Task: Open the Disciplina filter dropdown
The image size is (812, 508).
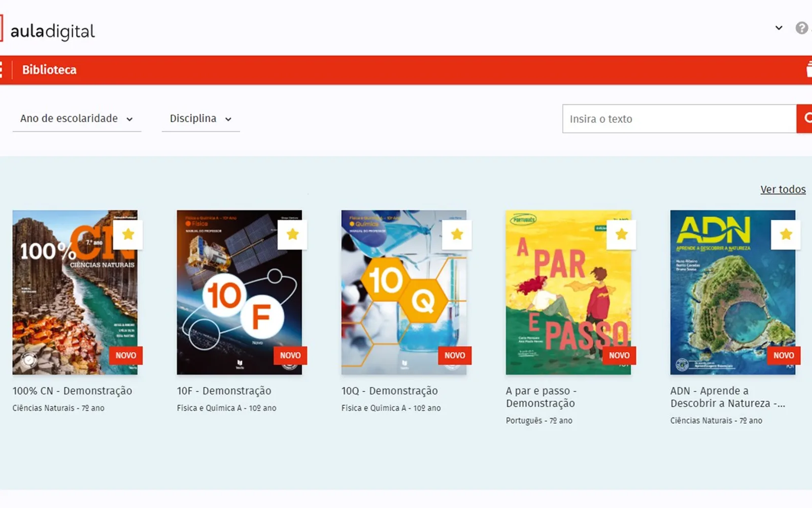Action: [x=200, y=119]
